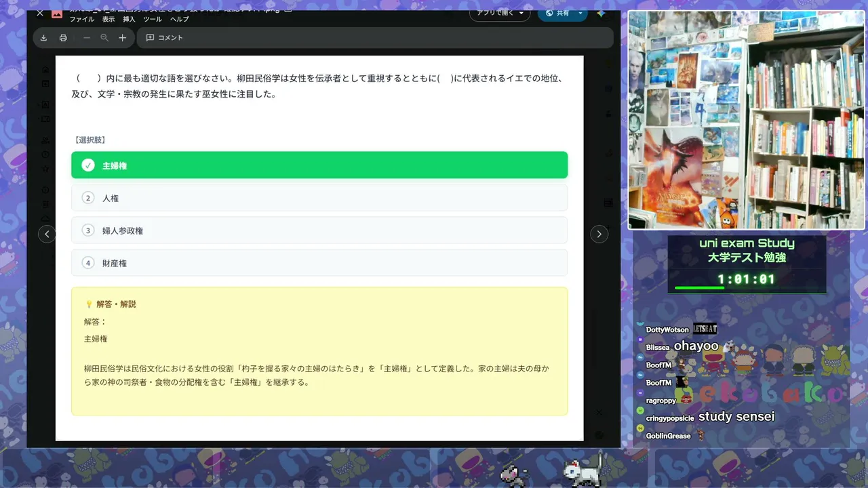Screen dimensions: 868x488
Task: Click the magnifier zoom reset icon
Action: (x=104, y=38)
